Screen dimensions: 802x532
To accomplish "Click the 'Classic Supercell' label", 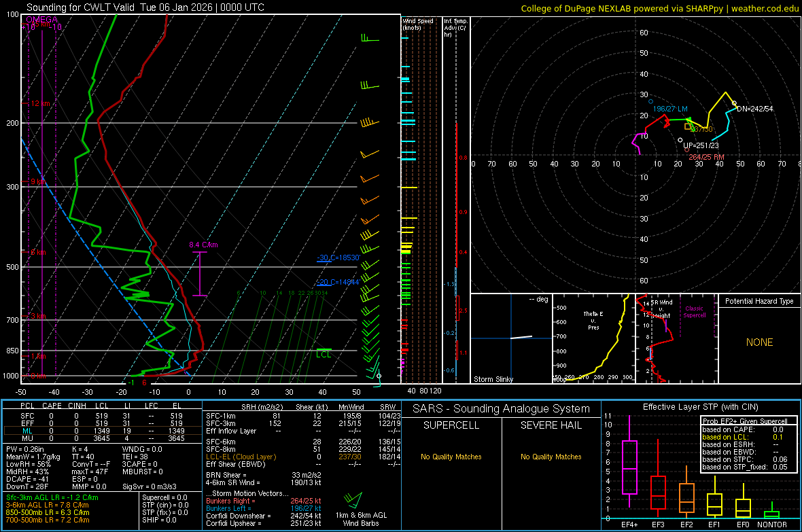I will tap(695, 312).
